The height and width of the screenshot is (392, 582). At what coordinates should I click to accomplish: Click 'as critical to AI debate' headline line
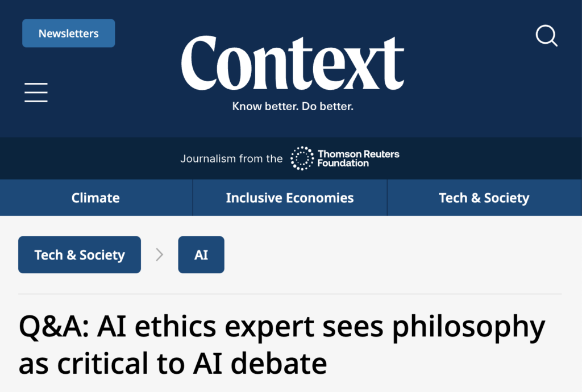tap(173, 363)
